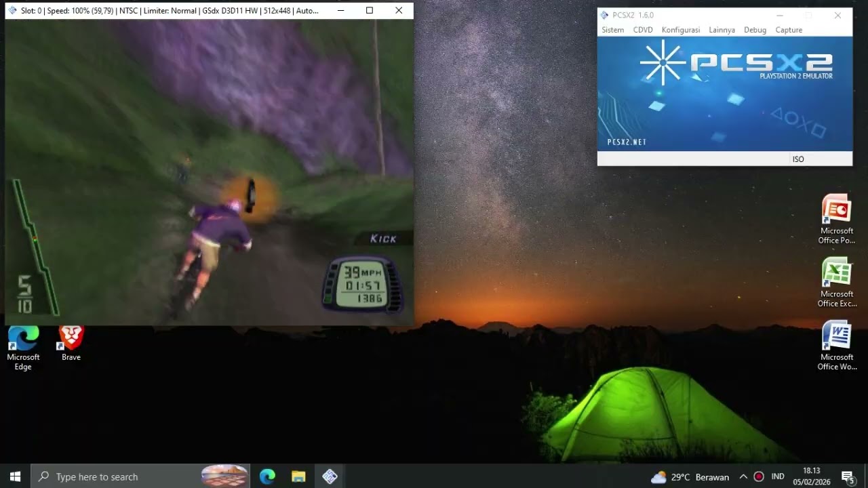Image resolution: width=868 pixels, height=488 pixels.
Task: Open the Windows Start menu
Action: (16, 476)
